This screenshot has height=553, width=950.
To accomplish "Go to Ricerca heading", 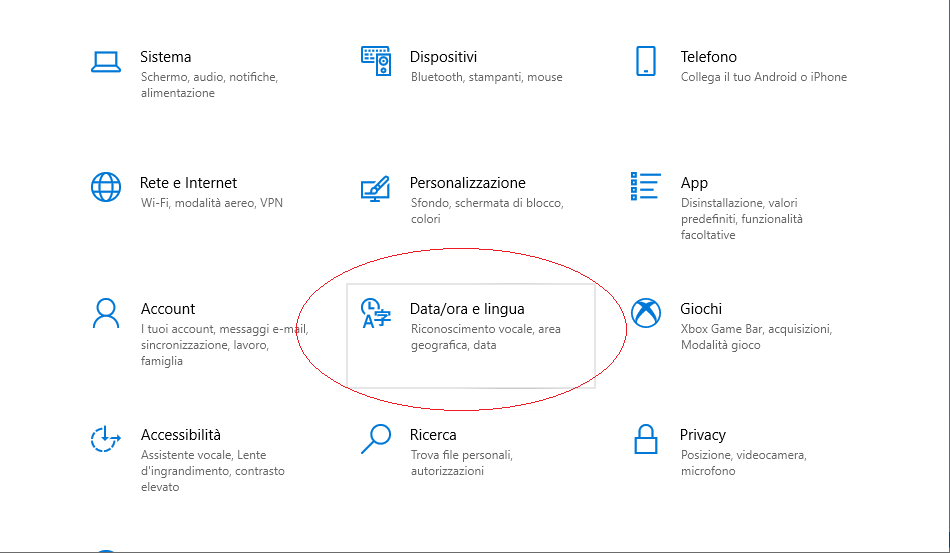I will (433, 435).
